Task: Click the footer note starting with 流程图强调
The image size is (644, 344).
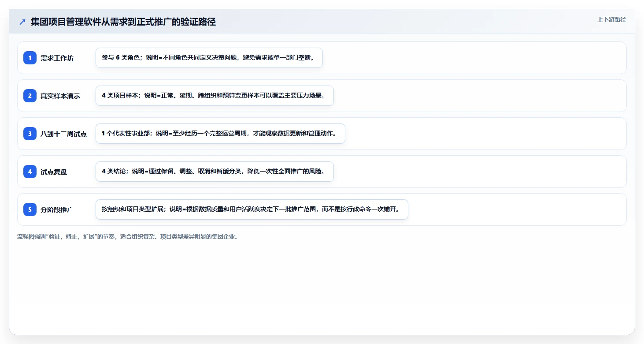Action: tap(129, 236)
